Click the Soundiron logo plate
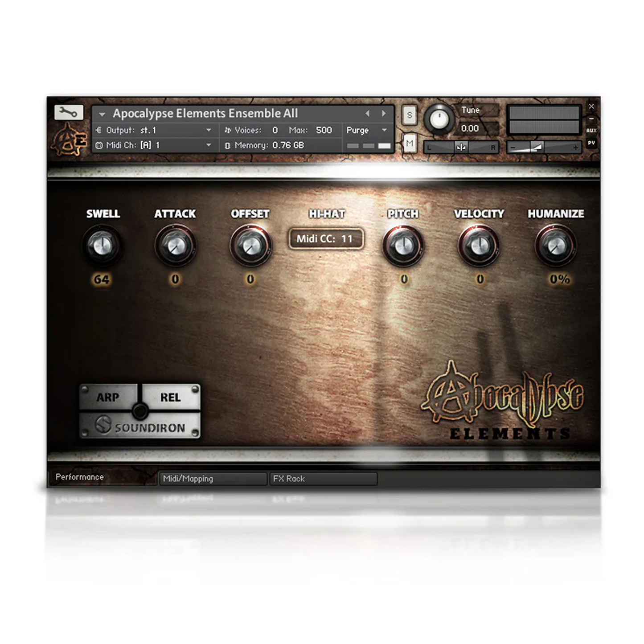The width and height of the screenshot is (644, 644). (x=140, y=427)
